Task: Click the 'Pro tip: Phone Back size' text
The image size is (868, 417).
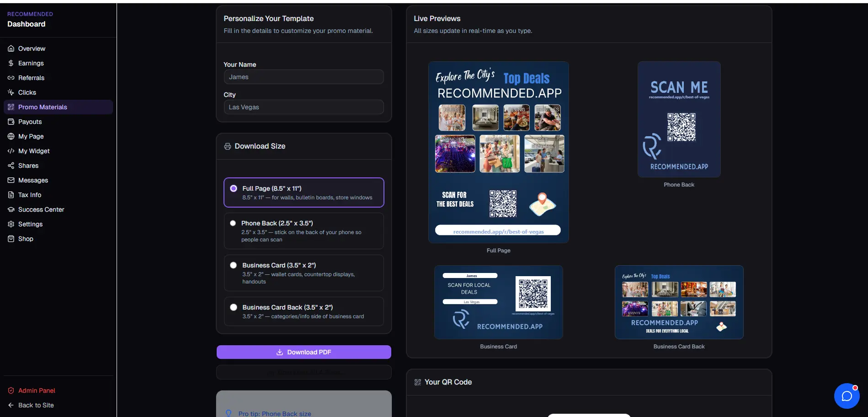Action: click(275, 413)
